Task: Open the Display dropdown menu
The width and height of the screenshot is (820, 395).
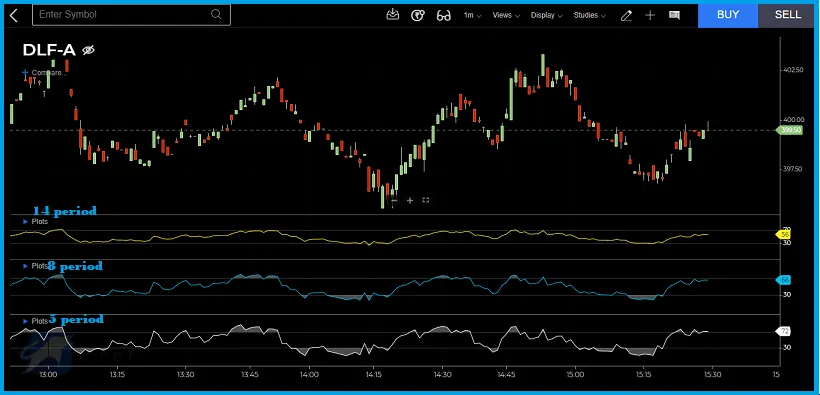Action: click(x=546, y=15)
